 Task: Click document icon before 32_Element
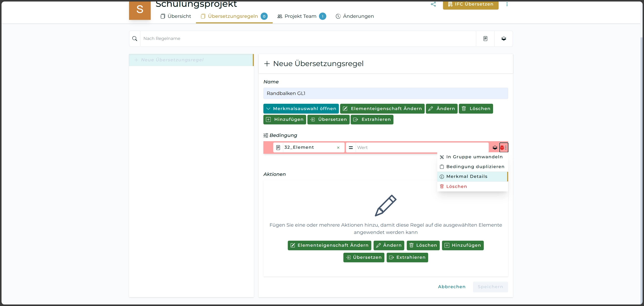278,147
